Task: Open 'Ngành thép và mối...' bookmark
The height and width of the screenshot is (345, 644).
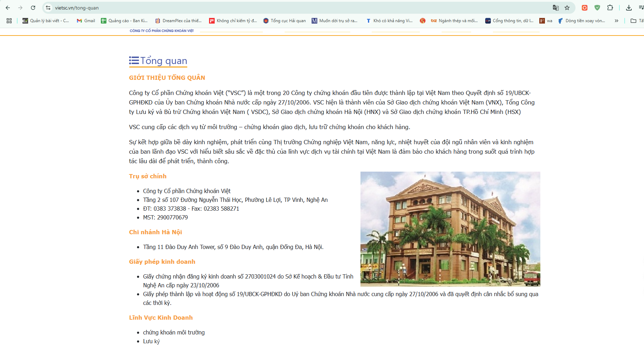Action: (x=454, y=21)
